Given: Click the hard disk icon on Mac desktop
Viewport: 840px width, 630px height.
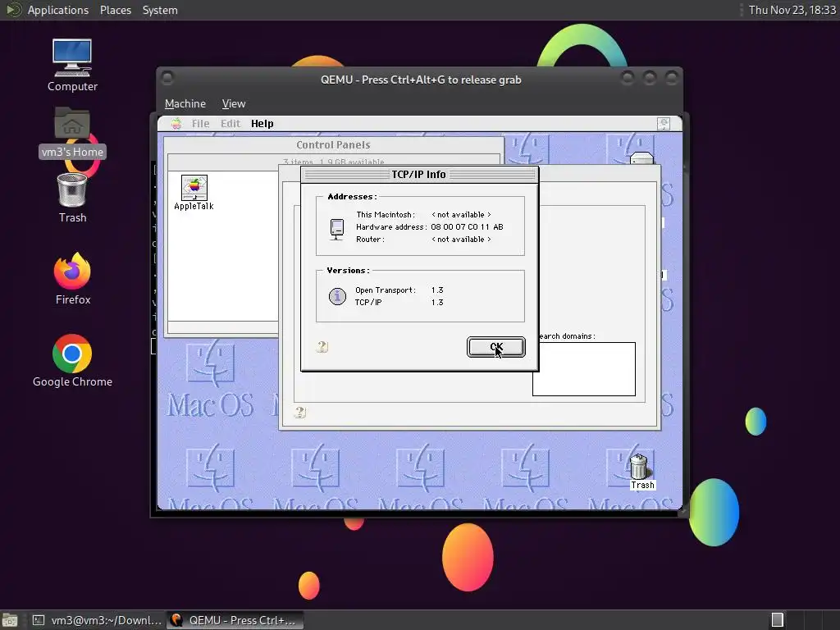Looking at the screenshot, I should 641,158.
